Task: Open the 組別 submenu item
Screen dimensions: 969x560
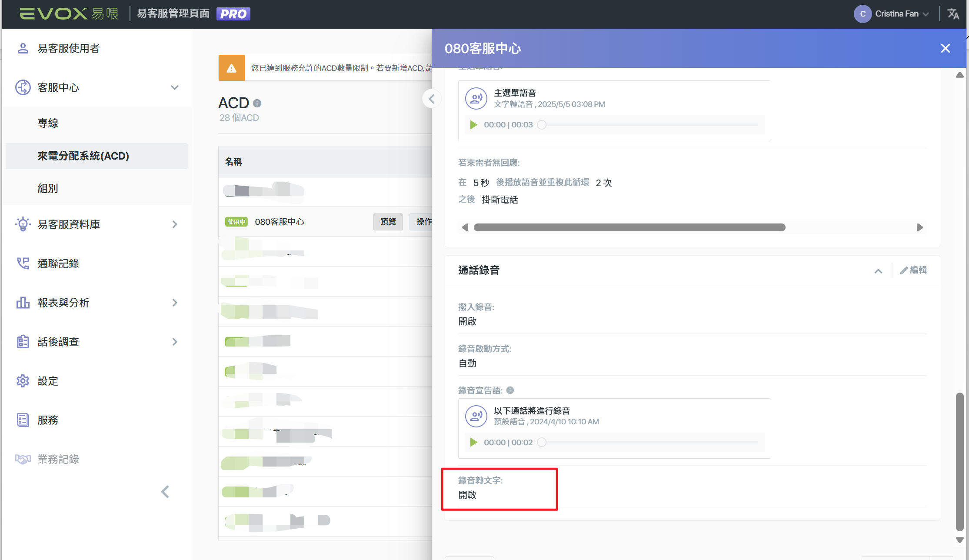Action: [48, 188]
